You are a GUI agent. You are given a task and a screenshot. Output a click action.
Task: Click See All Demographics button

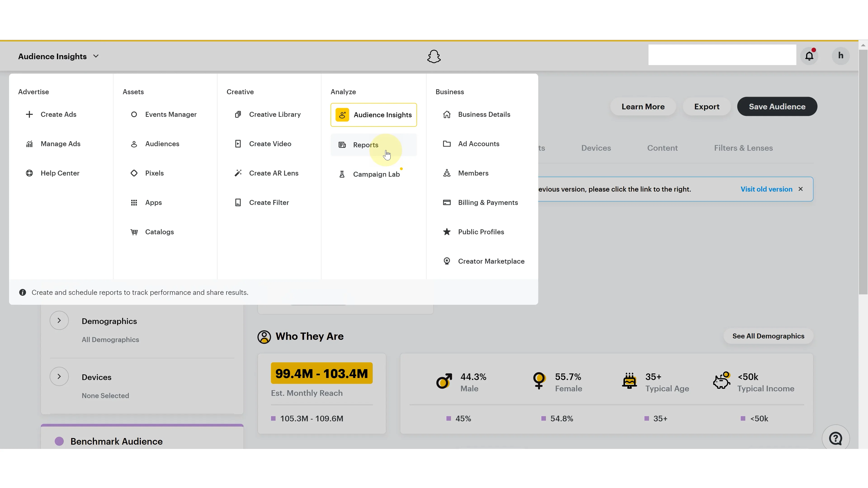(768, 336)
